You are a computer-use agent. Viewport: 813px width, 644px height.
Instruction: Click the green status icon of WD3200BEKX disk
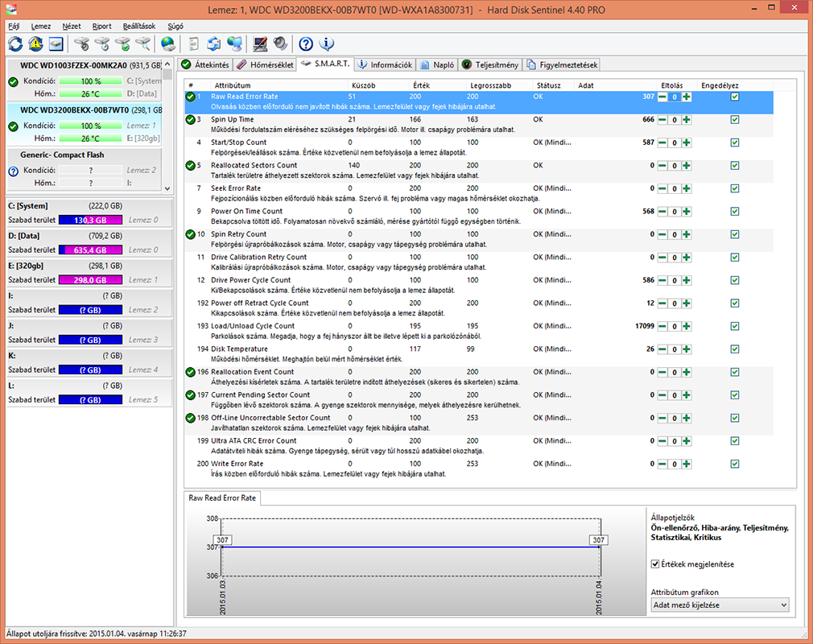coord(14,126)
